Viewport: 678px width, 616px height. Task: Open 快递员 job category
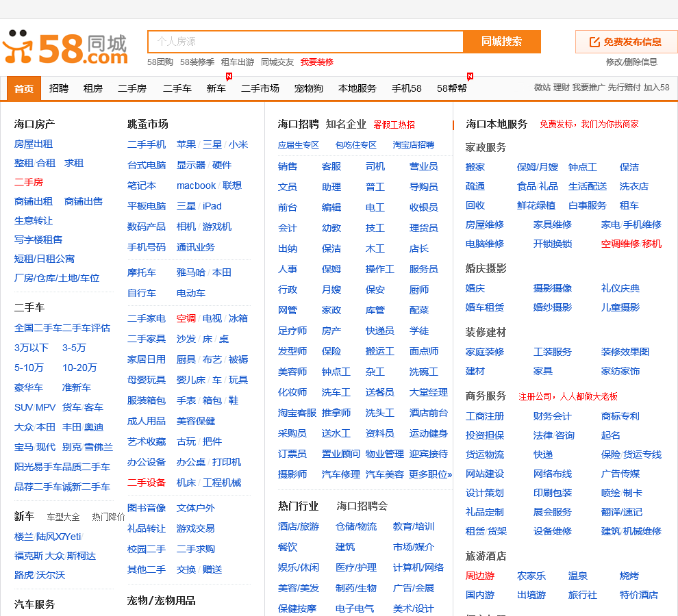point(379,331)
